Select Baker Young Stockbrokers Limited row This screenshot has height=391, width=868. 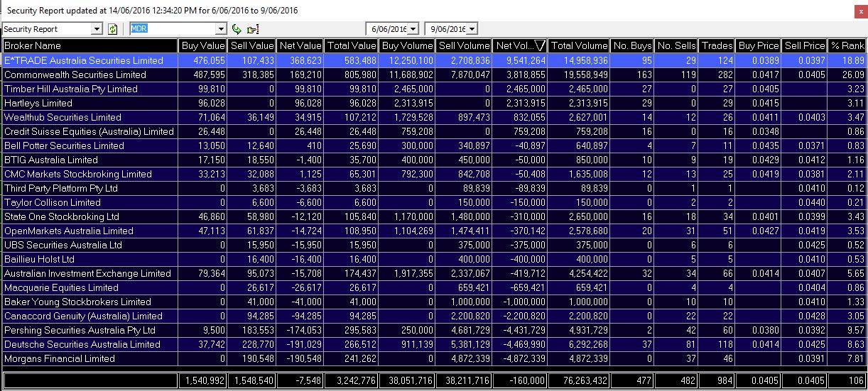434,302
